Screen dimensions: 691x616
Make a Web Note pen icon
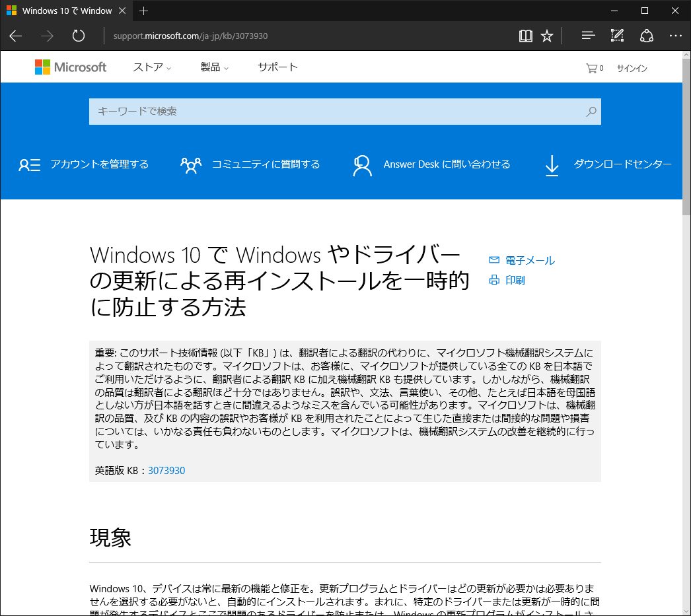coord(617,36)
